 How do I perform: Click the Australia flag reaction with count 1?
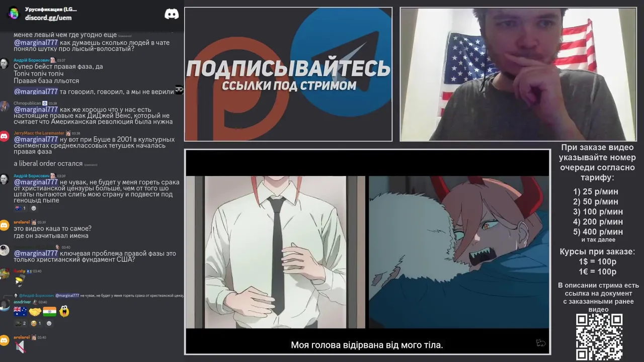21,208
